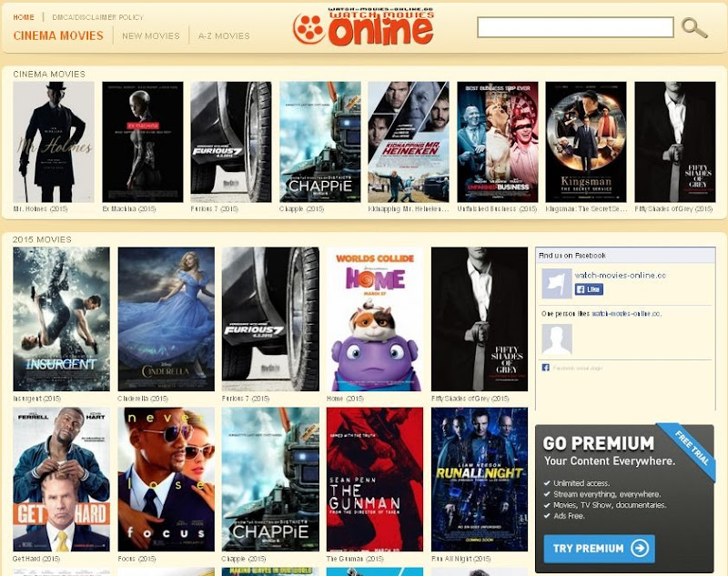728x576 pixels.
Task: Open the Kidnapping Mr. Heineken poster
Action: point(409,142)
